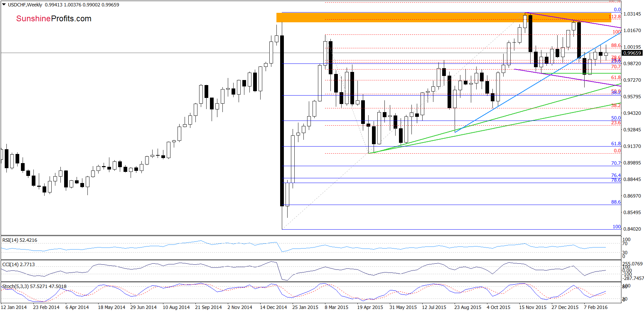Screen dimensions: 644x312
Task: Click the red 23.6 Fibonacci label
Action: (616, 123)
